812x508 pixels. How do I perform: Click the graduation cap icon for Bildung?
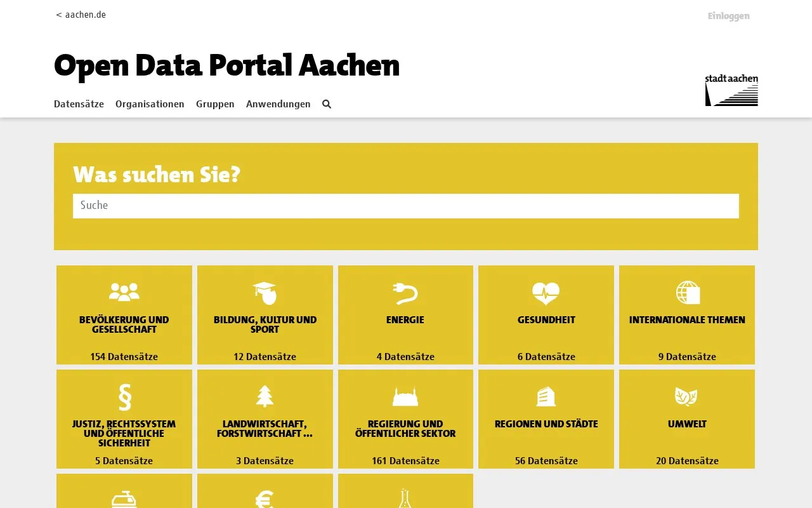click(265, 293)
